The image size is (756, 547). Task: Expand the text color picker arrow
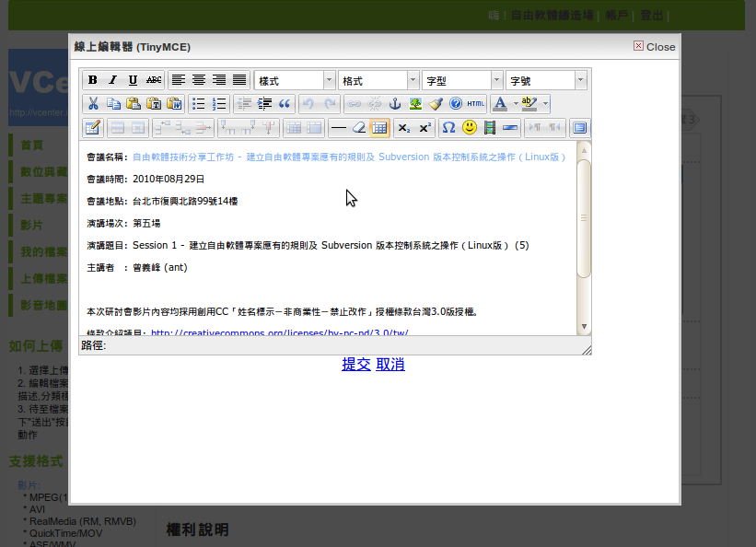click(x=516, y=104)
